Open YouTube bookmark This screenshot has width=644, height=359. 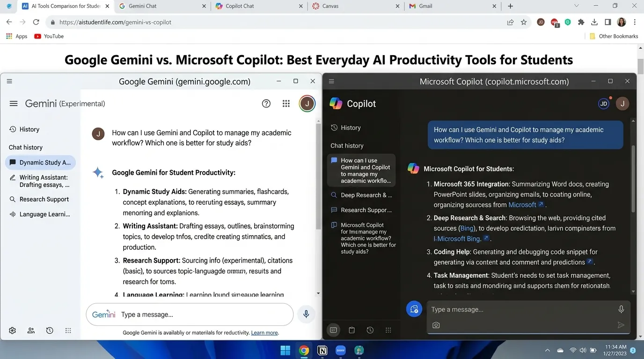(49, 36)
